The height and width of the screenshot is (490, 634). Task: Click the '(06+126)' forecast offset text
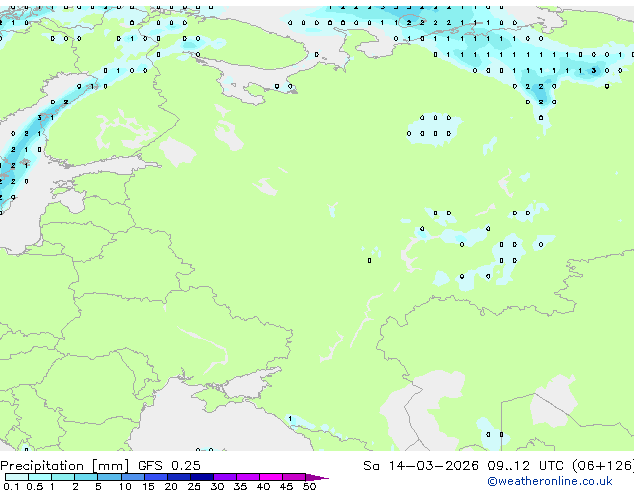(603, 466)
